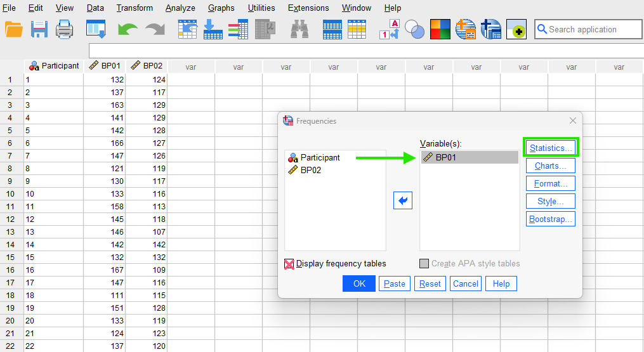Open the File menu
The height and width of the screenshot is (352, 644).
[x=9, y=8]
